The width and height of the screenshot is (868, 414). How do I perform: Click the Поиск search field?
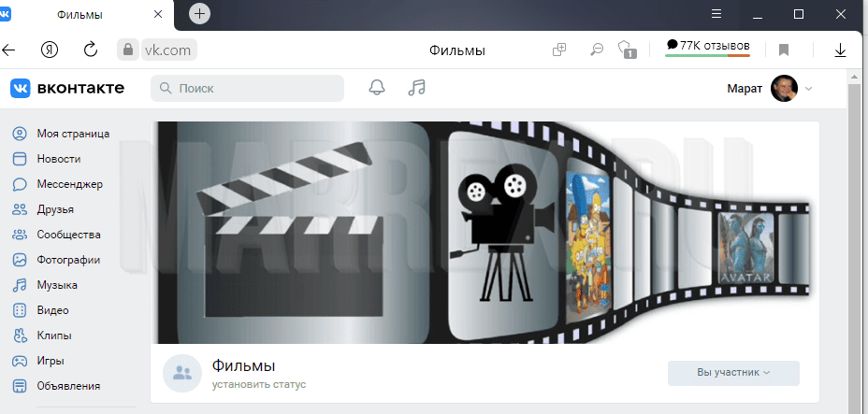point(248,89)
